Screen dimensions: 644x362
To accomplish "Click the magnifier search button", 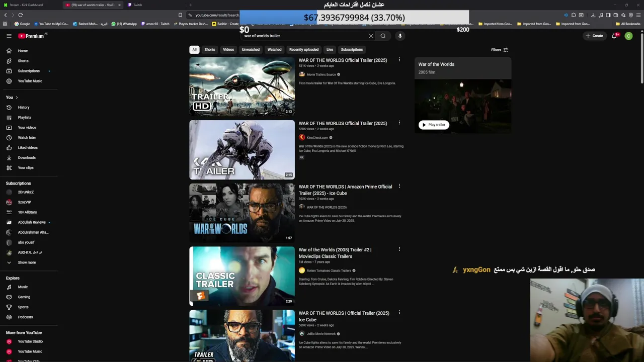I will click(383, 36).
